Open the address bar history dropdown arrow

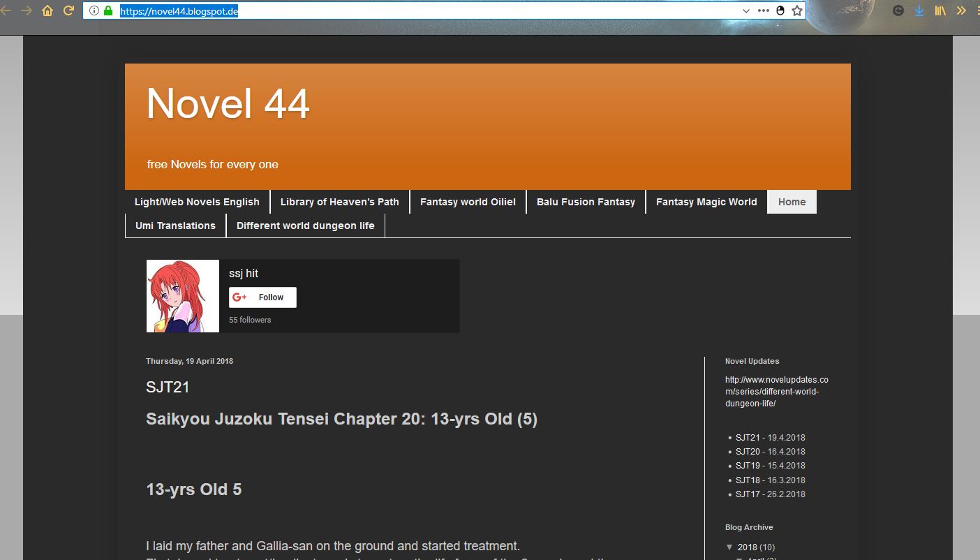coord(746,11)
